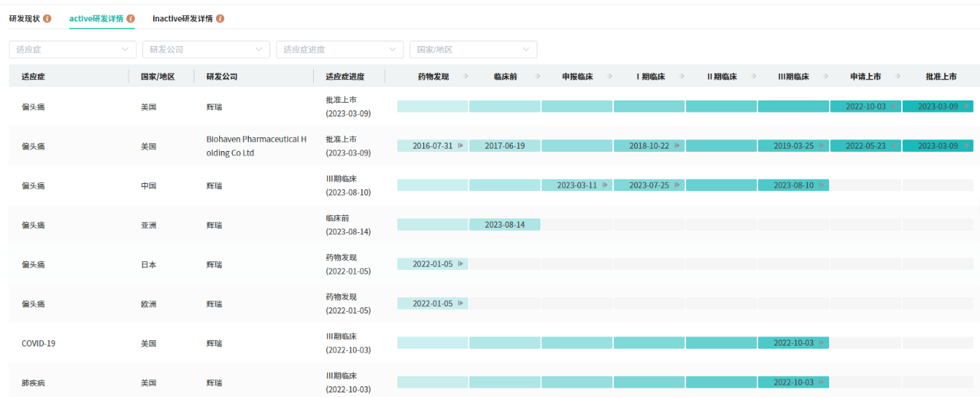Click flag icon on 2019-03-25 cell
This screenshot has width=980, height=397.
tap(822, 146)
